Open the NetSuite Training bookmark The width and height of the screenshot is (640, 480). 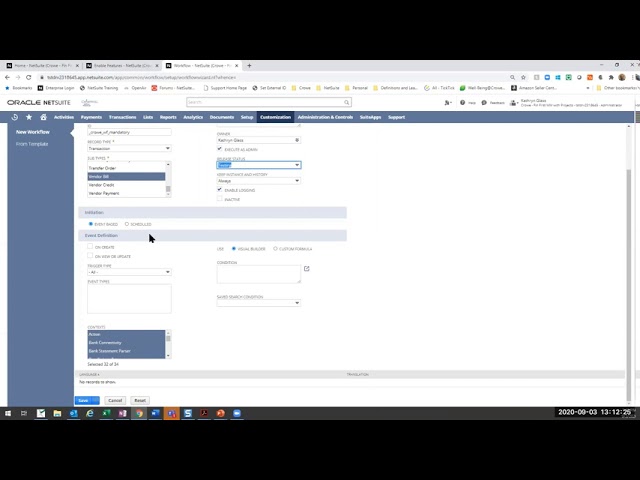click(x=99, y=88)
